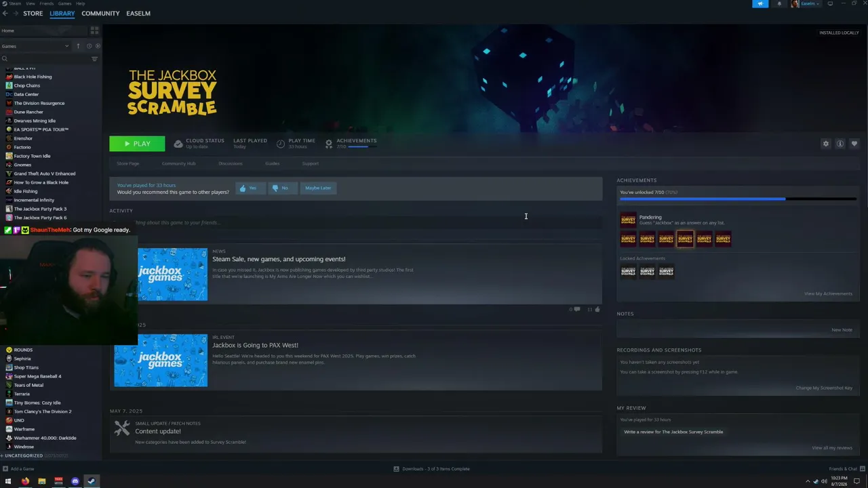
Task: Click the first locked achievement icon
Action: point(628,271)
